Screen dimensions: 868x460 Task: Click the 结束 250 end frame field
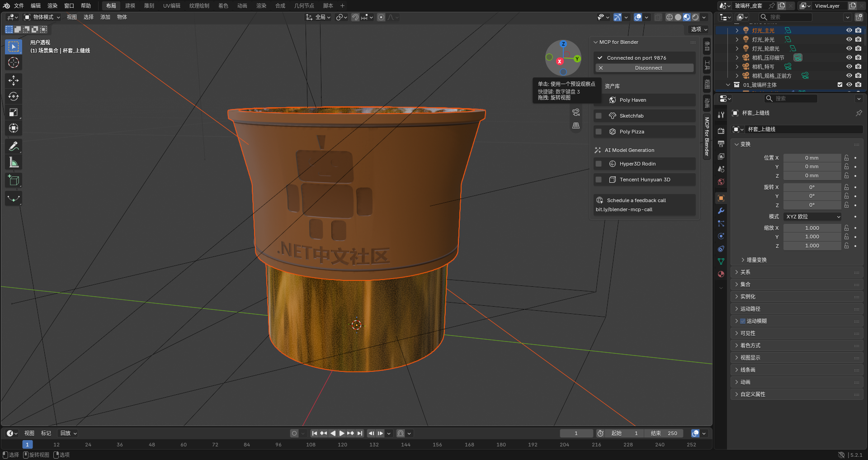(x=664, y=433)
